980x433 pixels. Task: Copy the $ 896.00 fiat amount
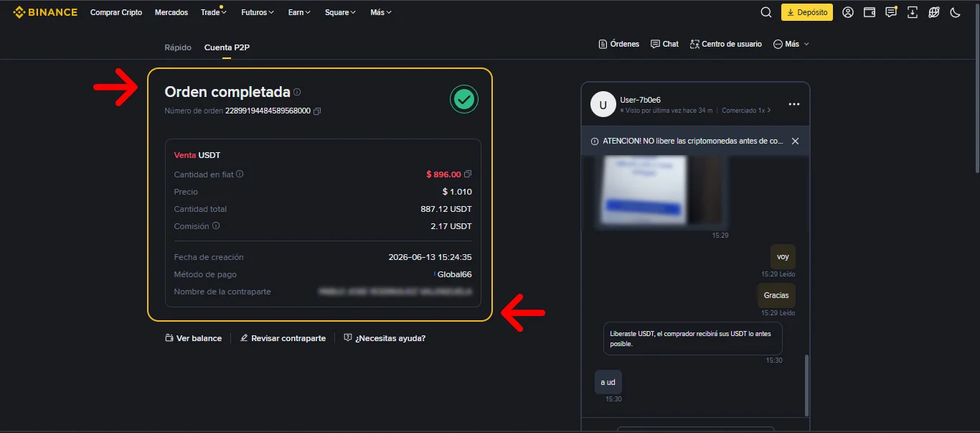coord(468,174)
